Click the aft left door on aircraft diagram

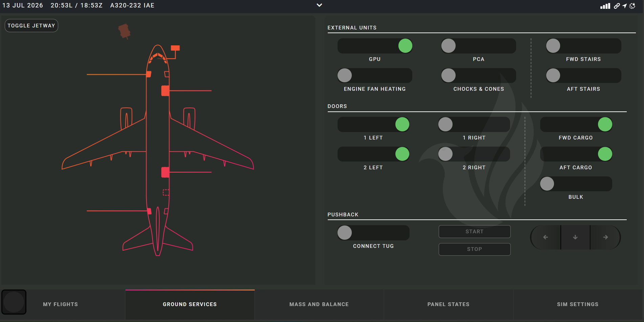click(149, 211)
